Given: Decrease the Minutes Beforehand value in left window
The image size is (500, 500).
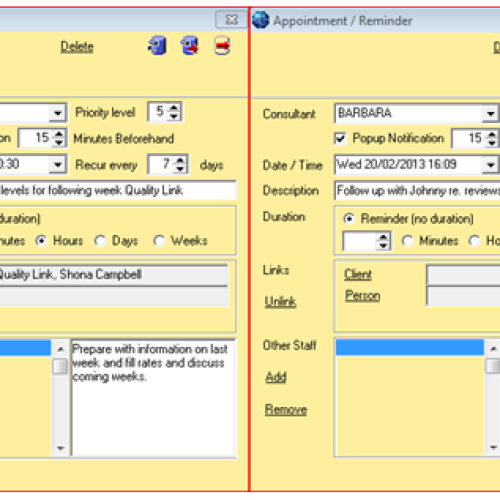Looking at the screenshot, I should [x=59, y=142].
